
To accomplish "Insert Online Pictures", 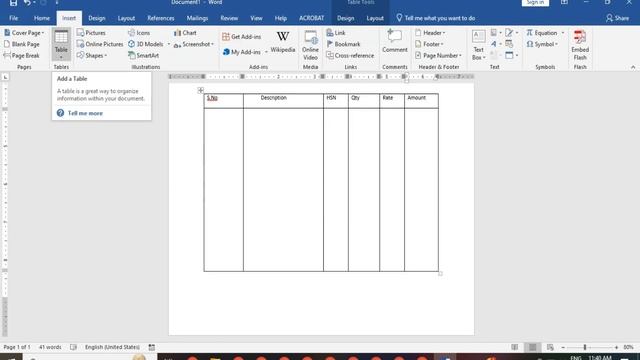I will [x=100, y=44].
